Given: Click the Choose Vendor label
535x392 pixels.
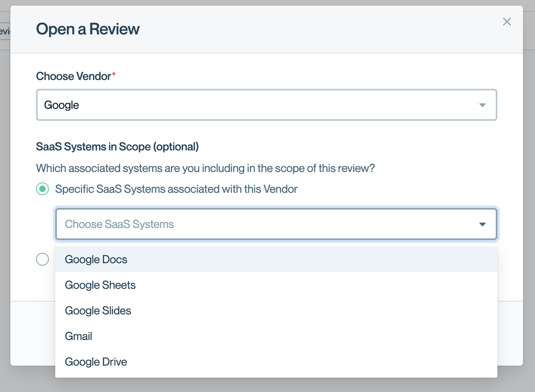Looking at the screenshot, I should pos(76,76).
